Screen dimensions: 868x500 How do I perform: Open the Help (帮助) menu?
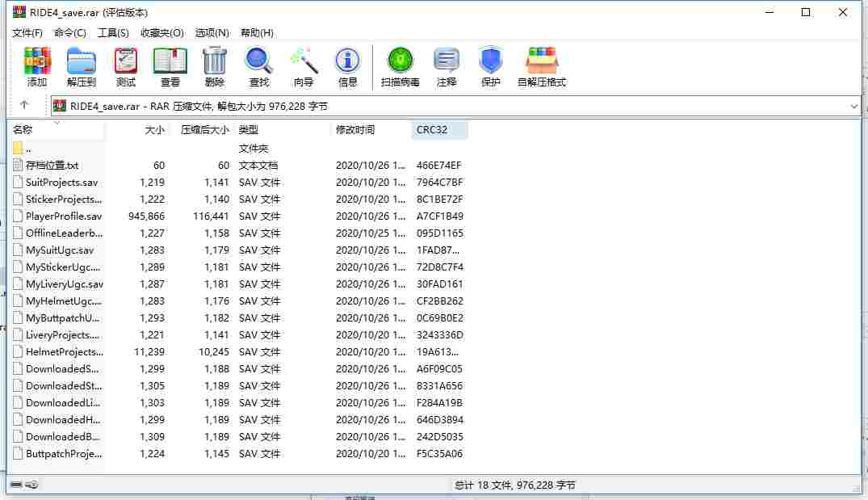tap(257, 32)
